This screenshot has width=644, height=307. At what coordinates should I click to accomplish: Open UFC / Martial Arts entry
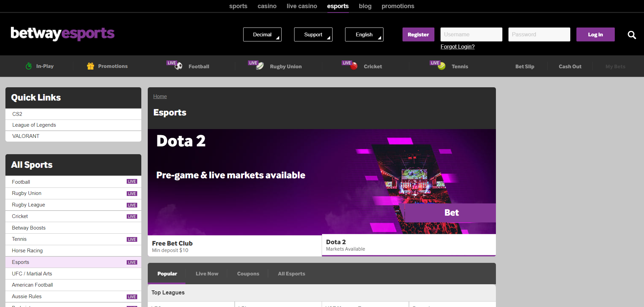pyautogui.click(x=73, y=274)
